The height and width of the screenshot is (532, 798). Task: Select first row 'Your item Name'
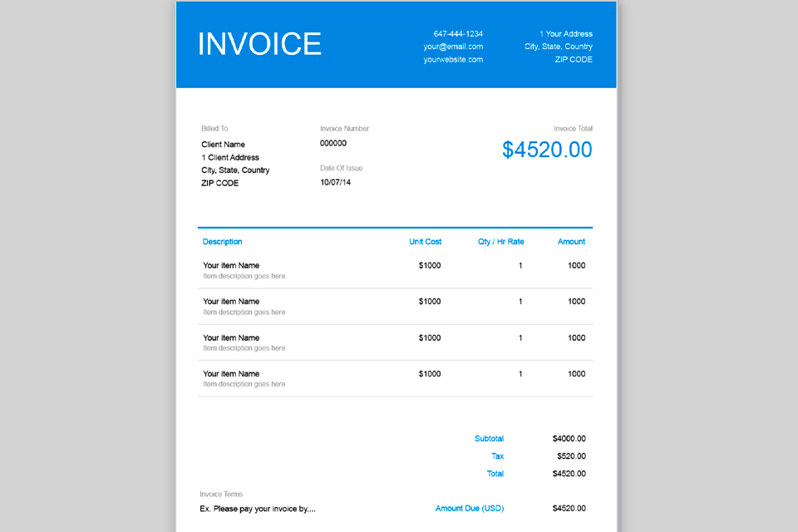coord(231,265)
